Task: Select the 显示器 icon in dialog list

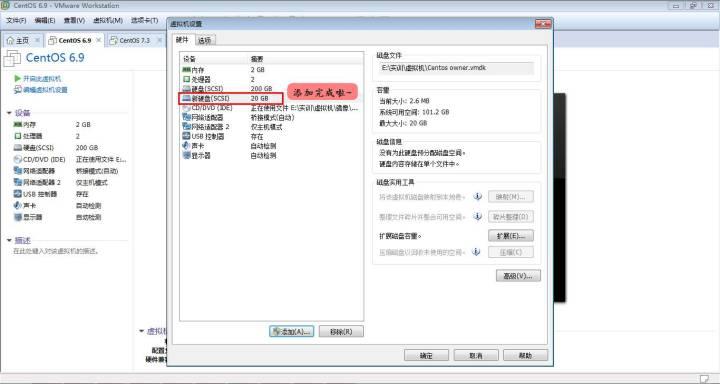Action: [186, 156]
